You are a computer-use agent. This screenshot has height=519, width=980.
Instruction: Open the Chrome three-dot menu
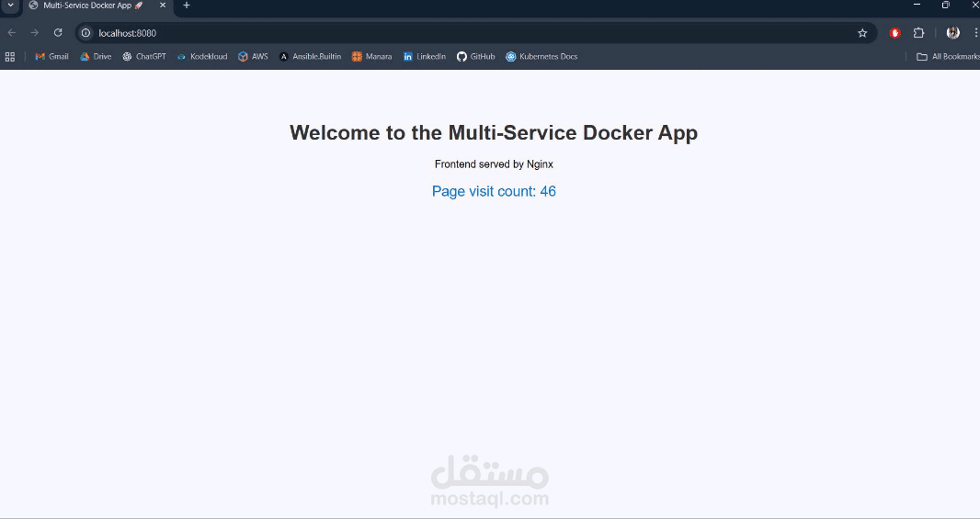(975, 33)
